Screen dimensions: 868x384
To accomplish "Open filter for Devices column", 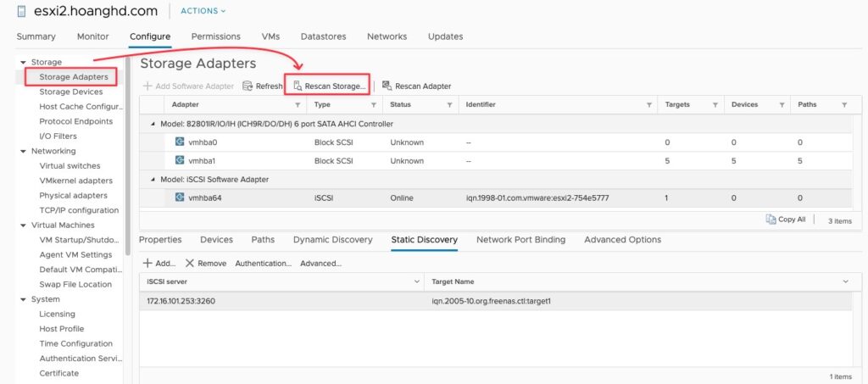I will tap(782, 104).
